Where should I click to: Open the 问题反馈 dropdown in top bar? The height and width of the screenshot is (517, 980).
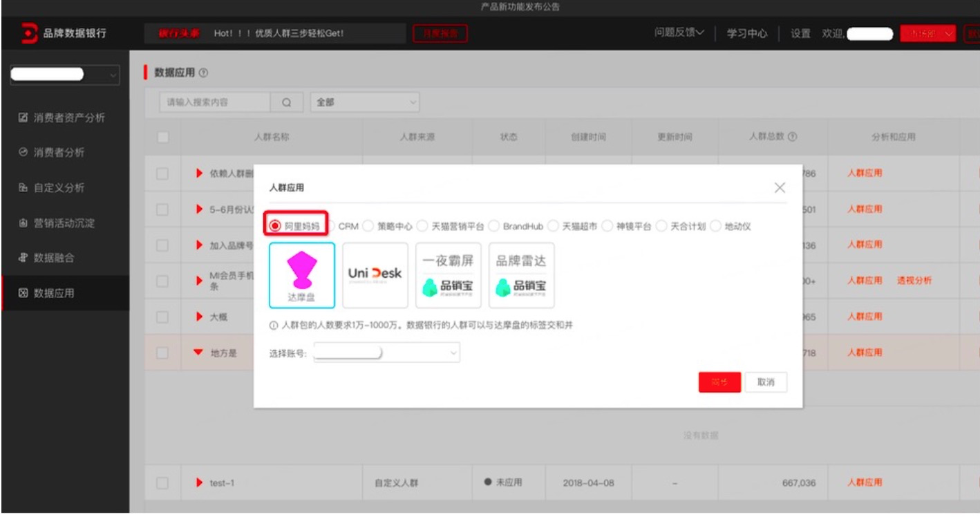(679, 33)
